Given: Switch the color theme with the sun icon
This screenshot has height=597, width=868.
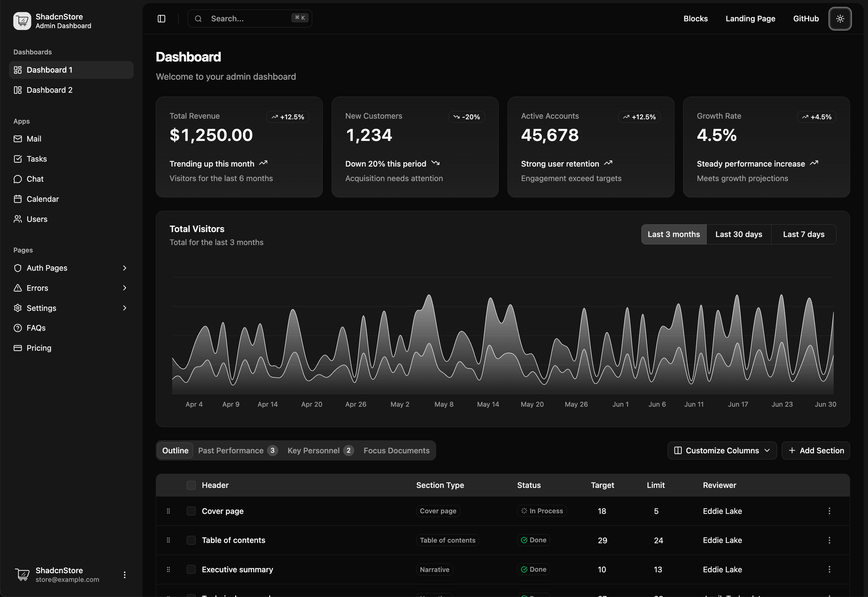Looking at the screenshot, I should tap(840, 19).
